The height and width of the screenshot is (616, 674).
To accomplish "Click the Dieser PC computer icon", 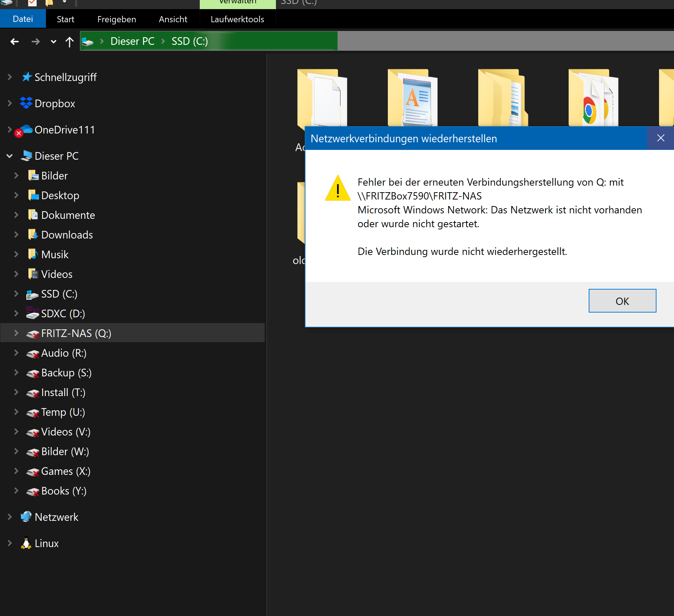I will pyautogui.click(x=26, y=156).
